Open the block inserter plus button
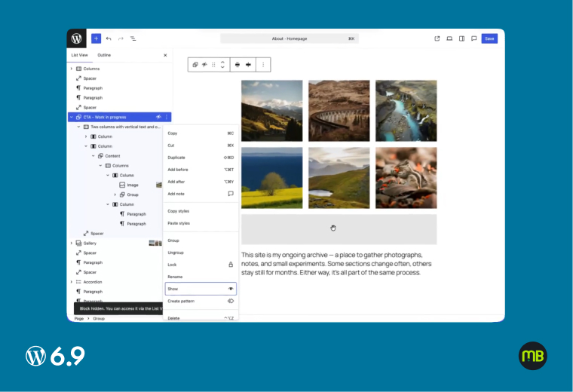This screenshot has width=573, height=392. (96, 38)
